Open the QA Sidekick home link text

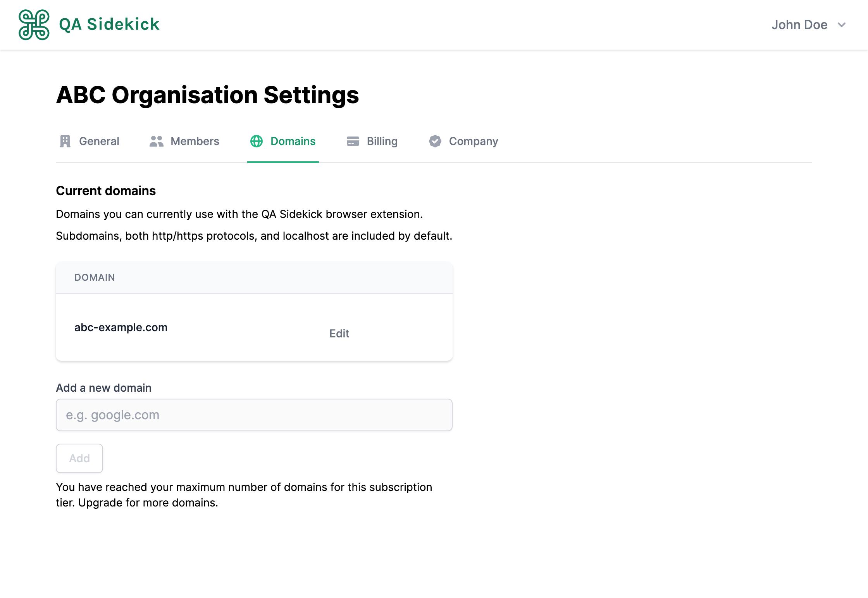[109, 24]
